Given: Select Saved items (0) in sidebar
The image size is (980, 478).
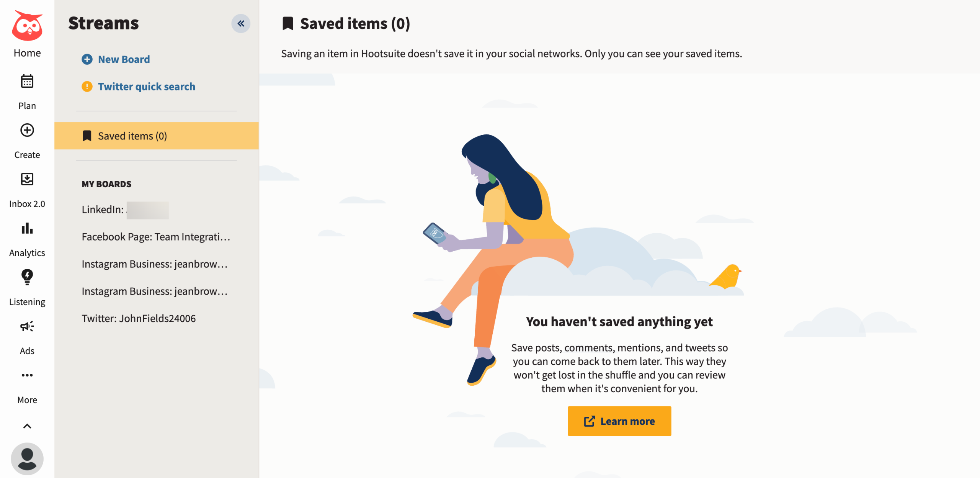Looking at the screenshot, I should point(157,136).
